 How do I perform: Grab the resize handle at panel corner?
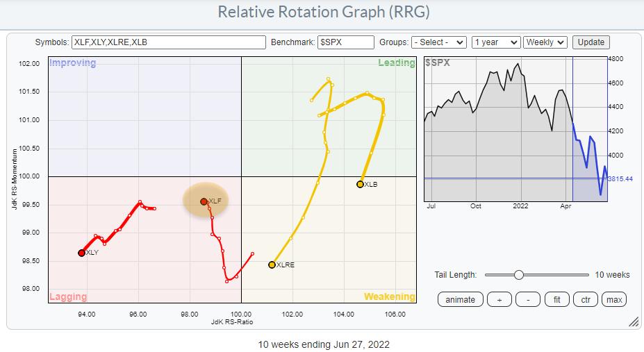click(x=633, y=321)
